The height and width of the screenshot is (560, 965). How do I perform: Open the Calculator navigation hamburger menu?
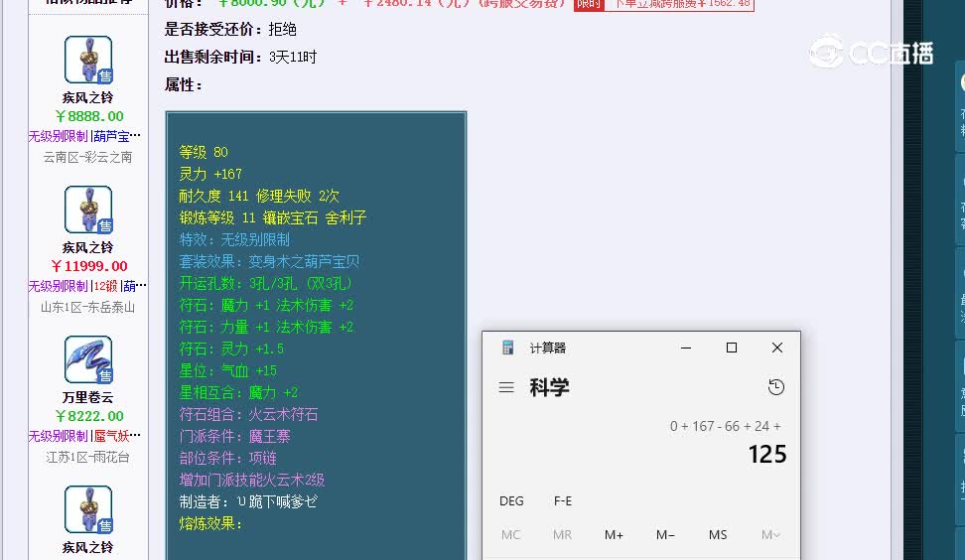(x=506, y=387)
